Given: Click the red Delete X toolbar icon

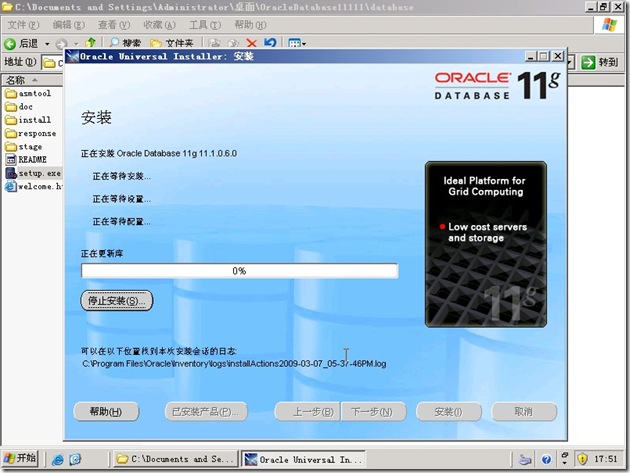Looking at the screenshot, I should pyautogui.click(x=252, y=43).
